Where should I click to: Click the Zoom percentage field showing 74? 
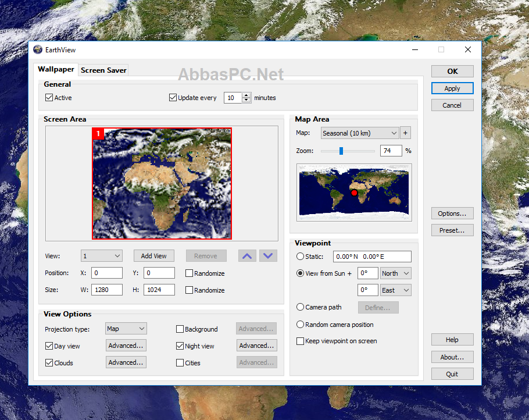point(391,151)
